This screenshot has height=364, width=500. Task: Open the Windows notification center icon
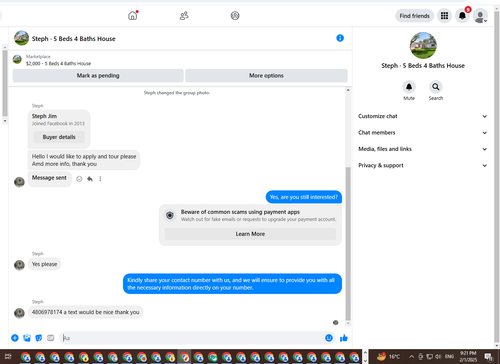tap(488, 357)
